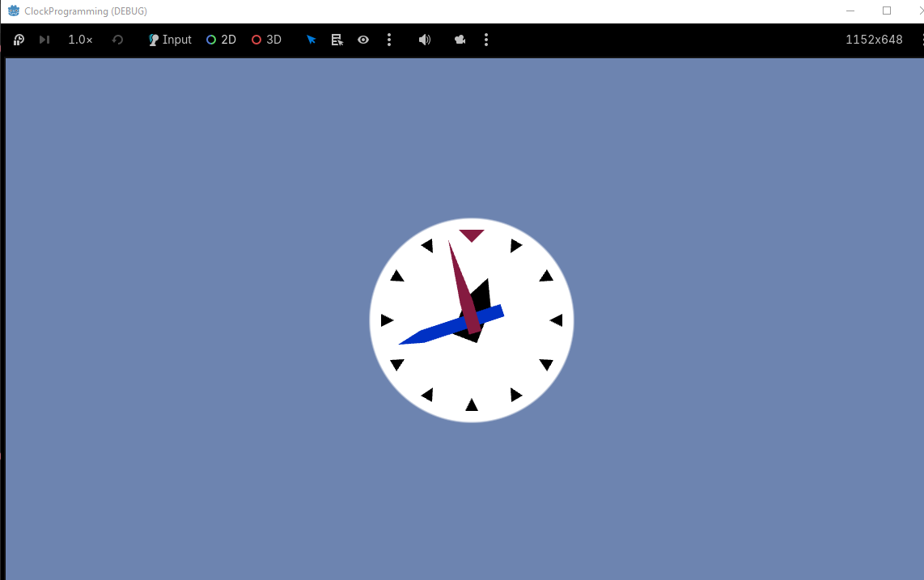This screenshot has width=924, height=580.
Task: Click the Godot icon in the title bar
Action: (x=14, y=11)
